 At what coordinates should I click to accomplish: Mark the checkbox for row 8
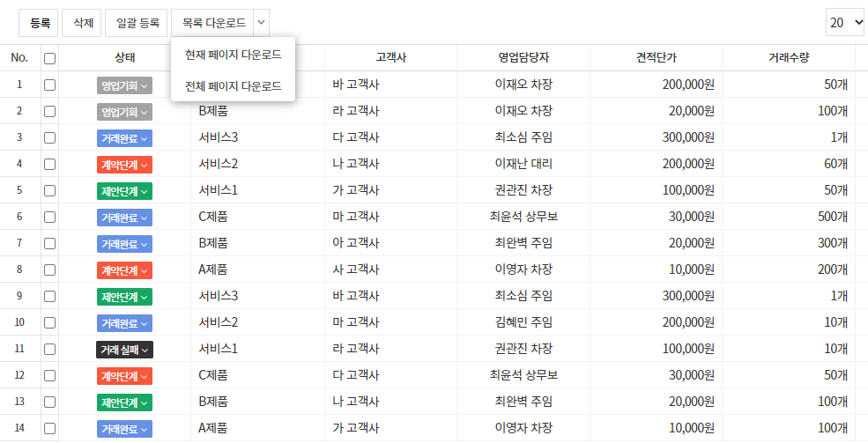point(50,269)
